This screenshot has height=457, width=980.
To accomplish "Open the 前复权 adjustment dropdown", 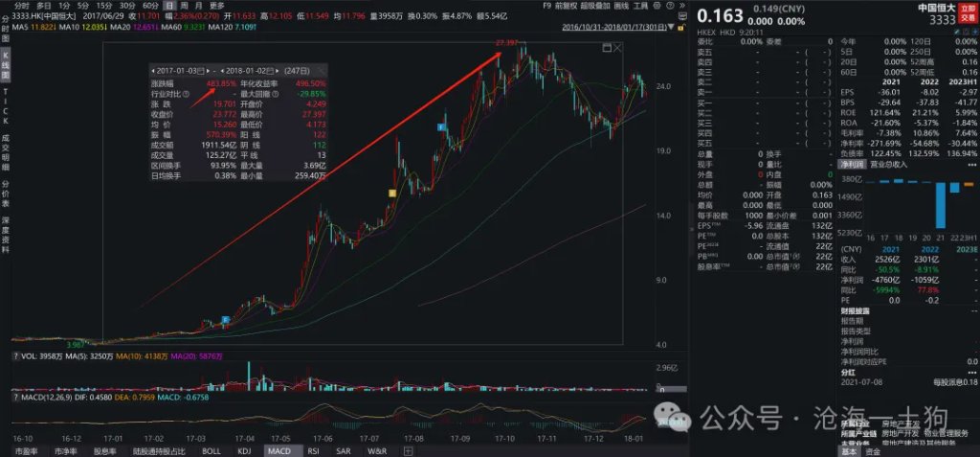I will point(566,5).
